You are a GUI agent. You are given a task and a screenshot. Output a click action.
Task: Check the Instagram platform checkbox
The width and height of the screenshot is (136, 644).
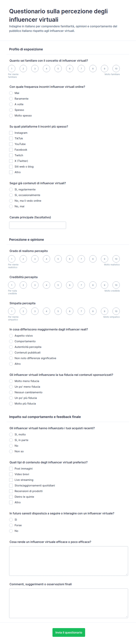point(11,133)
